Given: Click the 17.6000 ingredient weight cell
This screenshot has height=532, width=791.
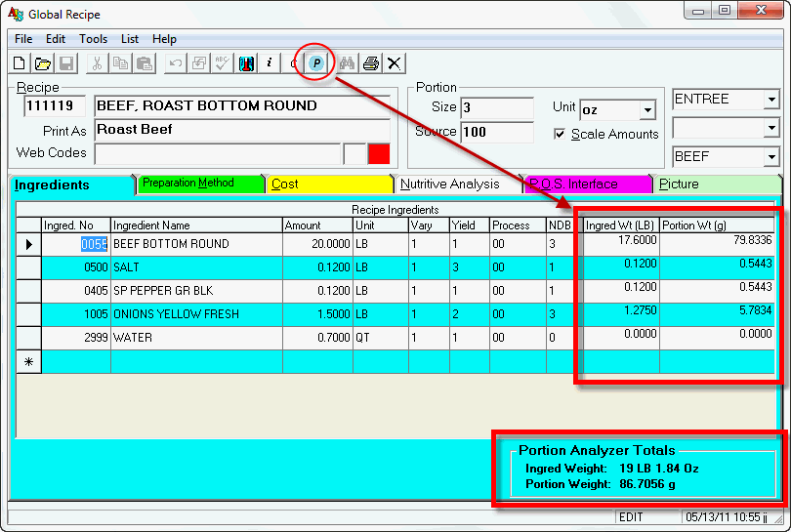Looking at the screenshot, I should click(621, 245).
